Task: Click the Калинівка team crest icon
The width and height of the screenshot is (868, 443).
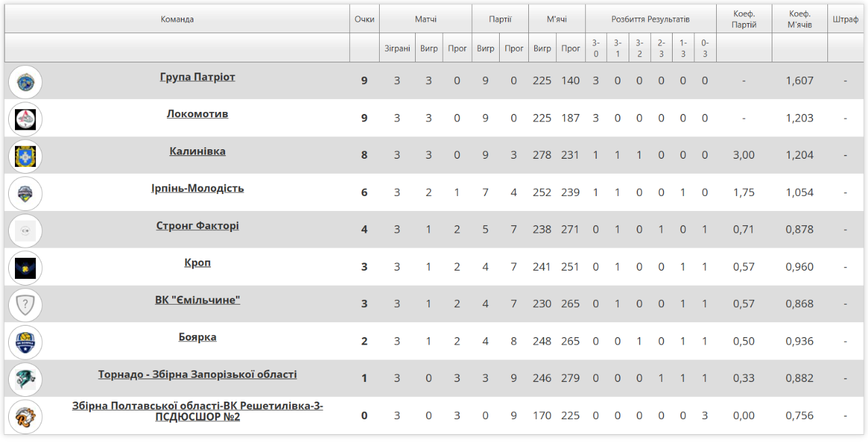Action: point(25,156)
